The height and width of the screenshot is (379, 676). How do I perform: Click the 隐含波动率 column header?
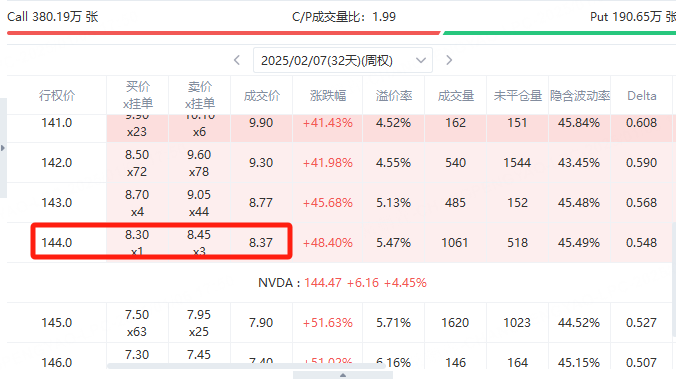tap(579, 96)
